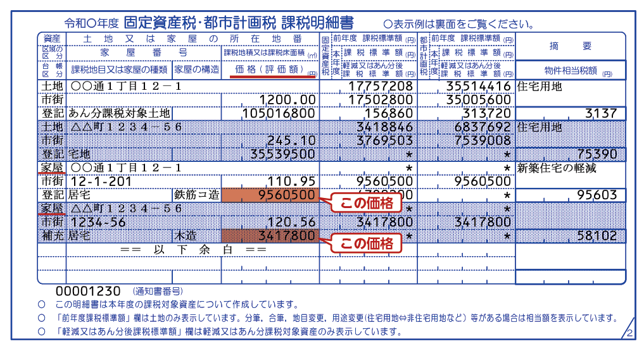This screenshot has width=644, height=351.
Task: Click the land area 1,200.00
Action: [287, 100]
